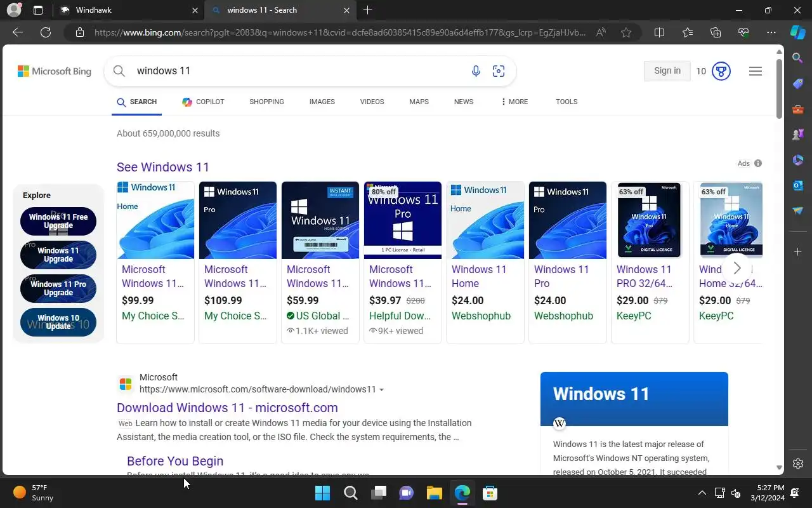The height and width of the screenshot is (508, 812).
Task: Expand microsoft.com URL dropdown arrow
Action: (381, 390)
